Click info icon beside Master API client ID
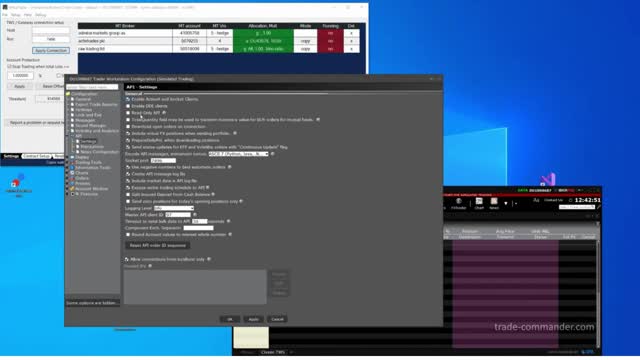The image size is (640, 360). point(195,214)
